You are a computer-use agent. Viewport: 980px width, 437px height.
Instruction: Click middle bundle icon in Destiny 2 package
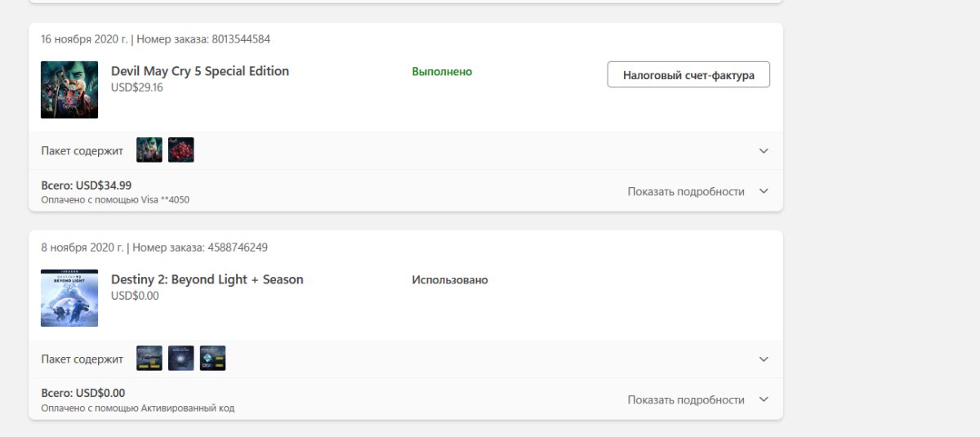180,359
